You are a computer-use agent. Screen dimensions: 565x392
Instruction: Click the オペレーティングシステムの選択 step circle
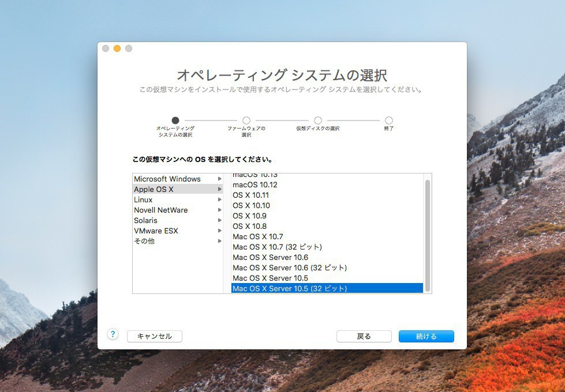(x=175, y=120)
